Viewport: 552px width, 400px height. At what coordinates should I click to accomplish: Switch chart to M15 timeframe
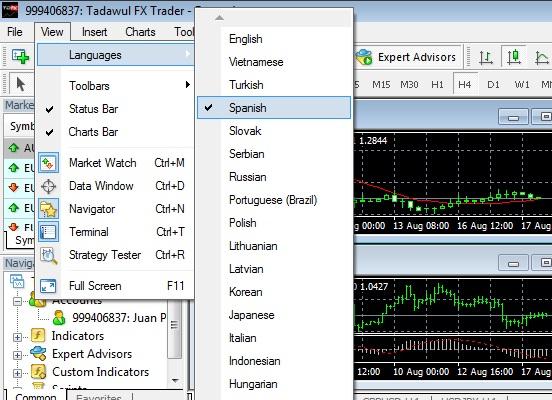[x=381, y=85]
